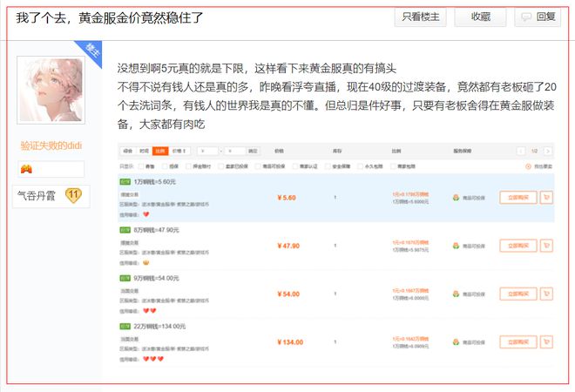Go to next page arrow beside 1/2
The height and width of the screenshot is (392, 575).
point(547,151)
